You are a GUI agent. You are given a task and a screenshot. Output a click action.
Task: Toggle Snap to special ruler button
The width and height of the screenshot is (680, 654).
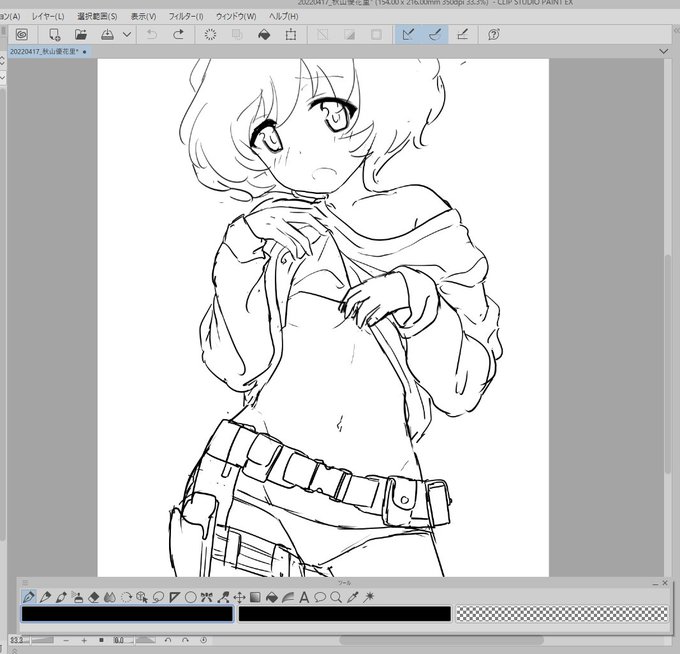pyautogui.click(x=435, y=34)
